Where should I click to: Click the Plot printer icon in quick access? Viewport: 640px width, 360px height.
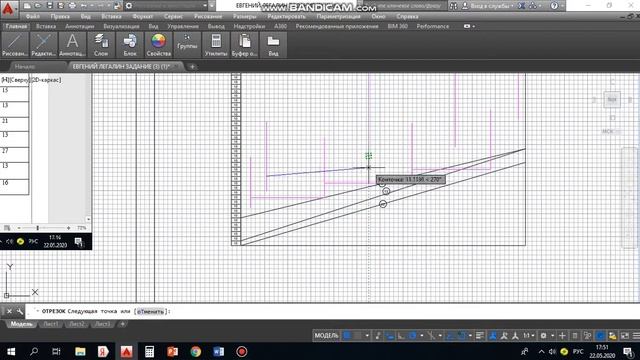[x=72, y=6]
